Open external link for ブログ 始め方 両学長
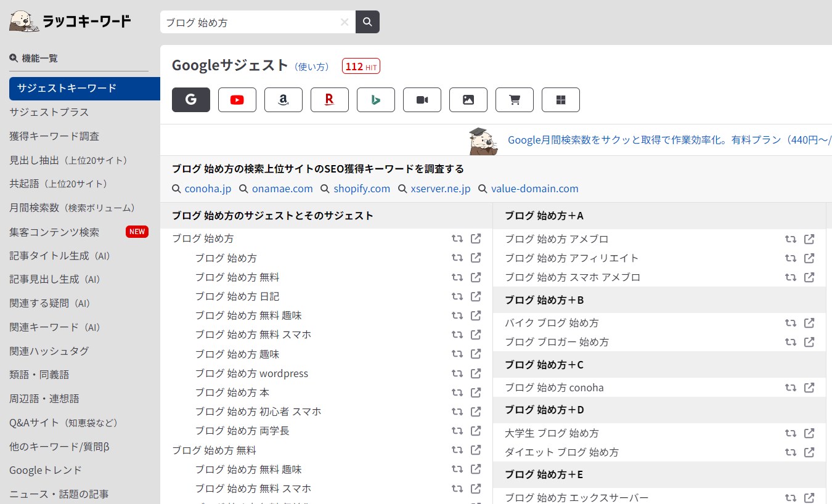Screen dimensions: 832x504 (x=476, y=430)
